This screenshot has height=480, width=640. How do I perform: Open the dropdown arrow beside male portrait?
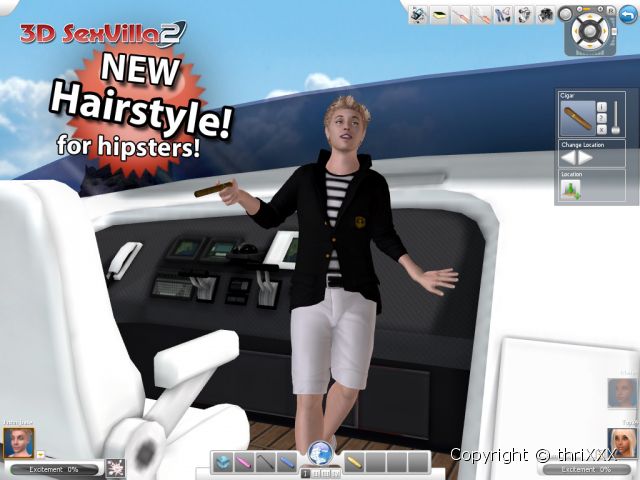pyautogui.click(x=40, y=454)
